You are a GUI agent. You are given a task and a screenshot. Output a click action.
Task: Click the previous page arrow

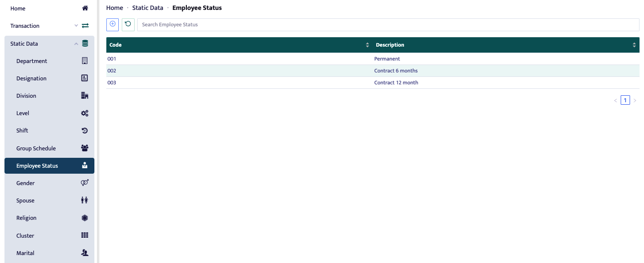[x=616, y=100]
